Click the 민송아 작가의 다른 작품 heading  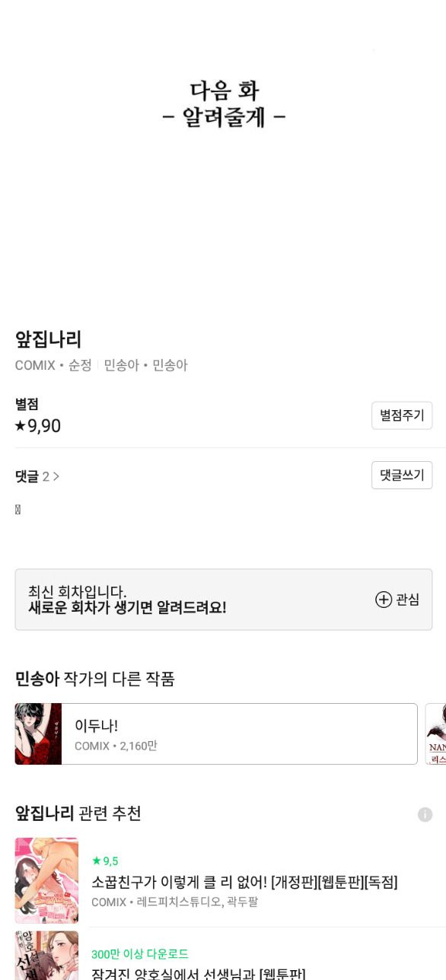[95, 679]
